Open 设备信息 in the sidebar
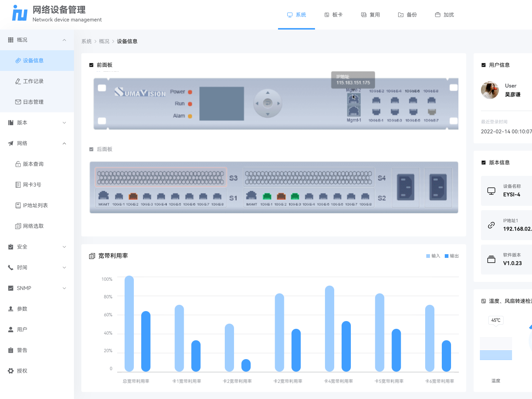 pyautogui.click(x=37, y=61)
